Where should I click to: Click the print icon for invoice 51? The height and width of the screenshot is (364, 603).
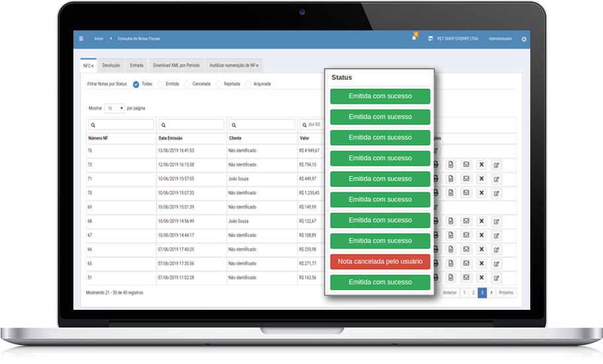coord(436,277)
